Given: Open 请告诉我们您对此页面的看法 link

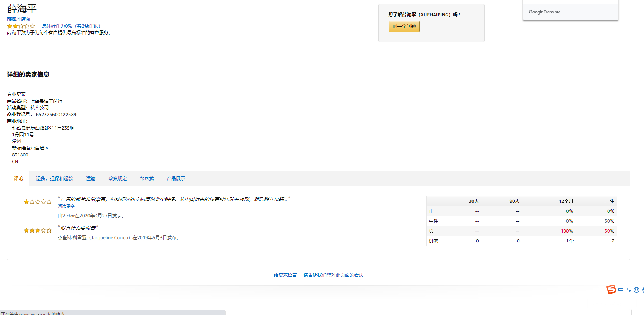Looking at the screenshot, I should point(333,275).
